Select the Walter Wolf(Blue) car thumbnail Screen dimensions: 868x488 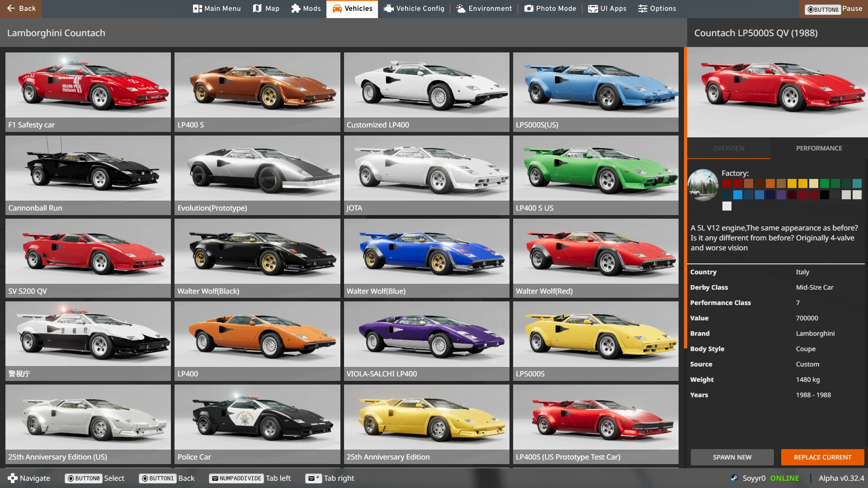click(426, 258)
